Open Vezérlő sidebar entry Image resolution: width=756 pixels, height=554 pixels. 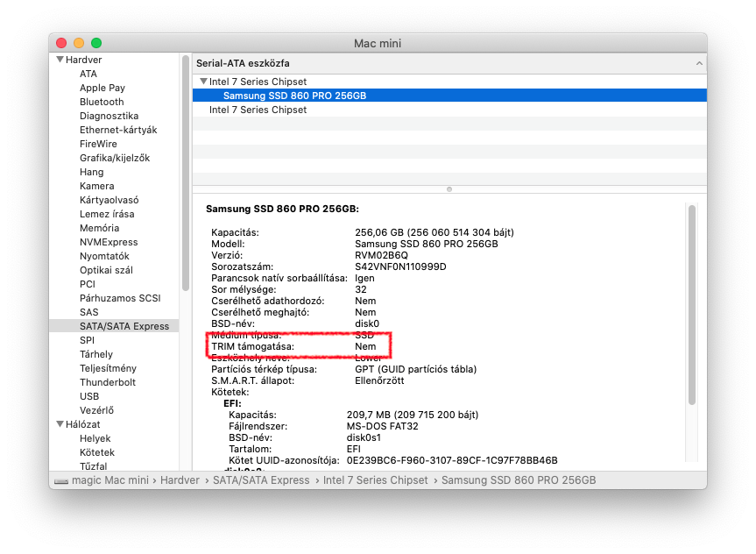[x=96, y=409]
